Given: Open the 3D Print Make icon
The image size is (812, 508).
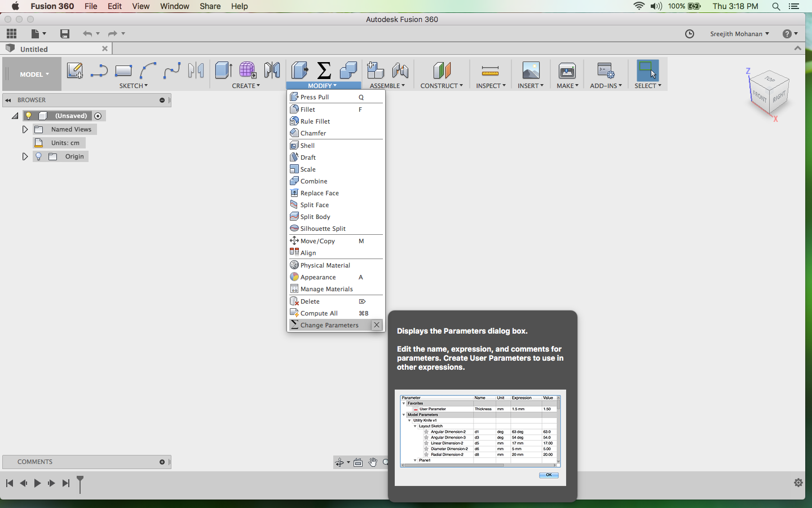Looking at the screenshot, I should click(567, 71).
